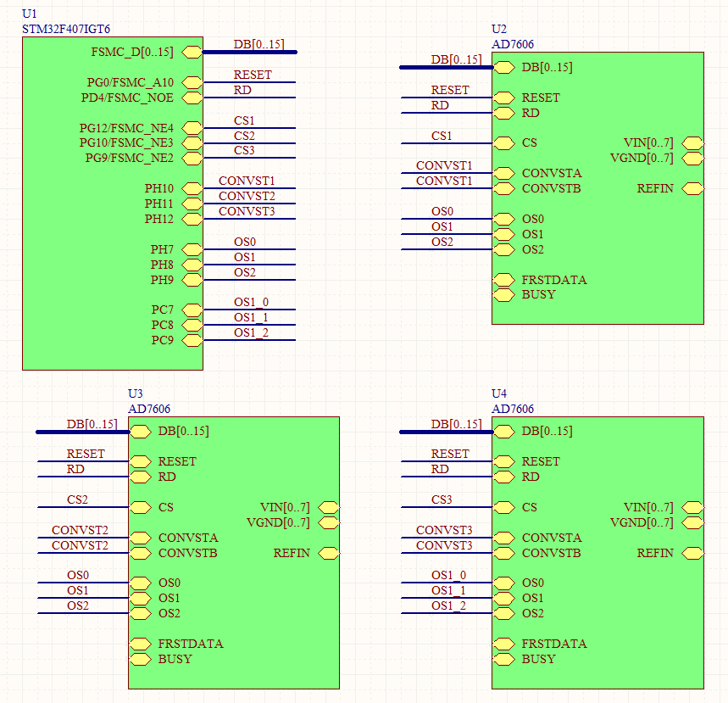
Task: Click the AD7606 label under U3
Action: point(149,409)
